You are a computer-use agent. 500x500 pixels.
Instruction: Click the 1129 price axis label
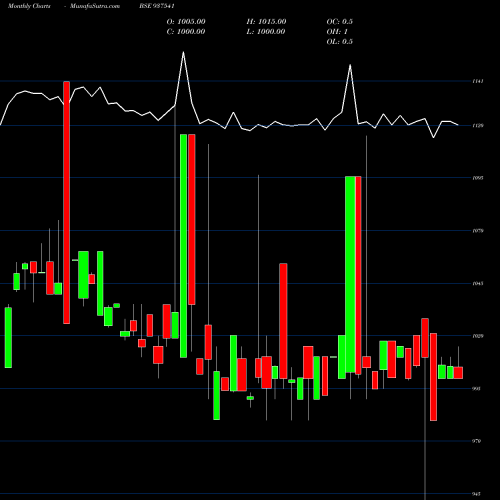pos(478,126)
